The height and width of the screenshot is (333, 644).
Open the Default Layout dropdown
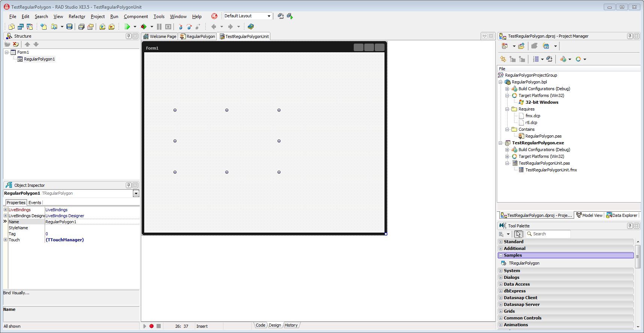tap(269, 16)
